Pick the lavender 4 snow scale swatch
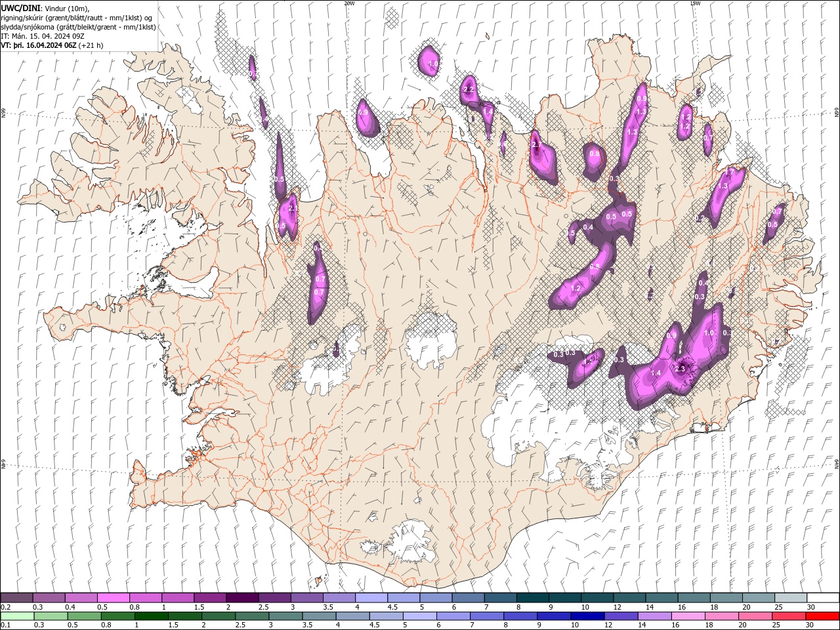Viewport: 840px width, 630px height. (x=371, y=598)
